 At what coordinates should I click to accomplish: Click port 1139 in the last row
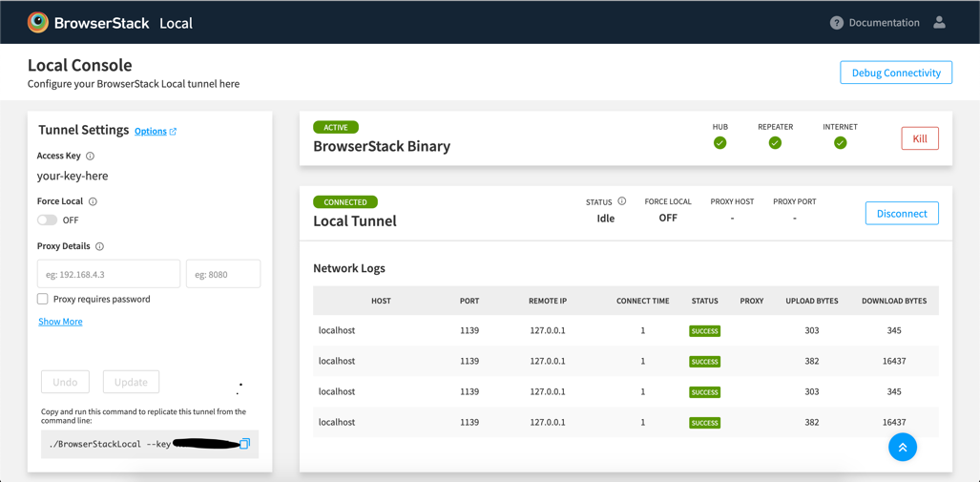[x=469, y=422]
